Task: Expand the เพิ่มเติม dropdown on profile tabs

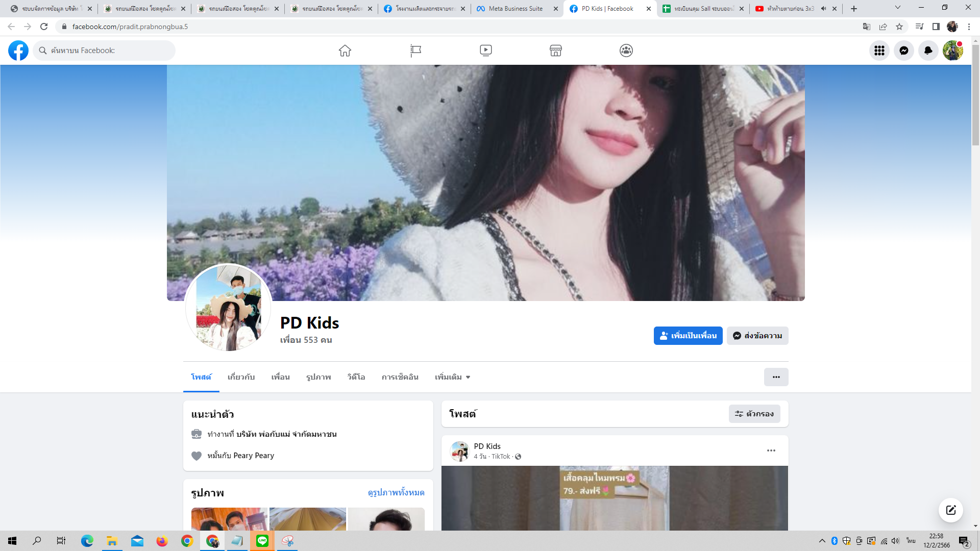Action: pyautogui.click(x=452, y=377)
